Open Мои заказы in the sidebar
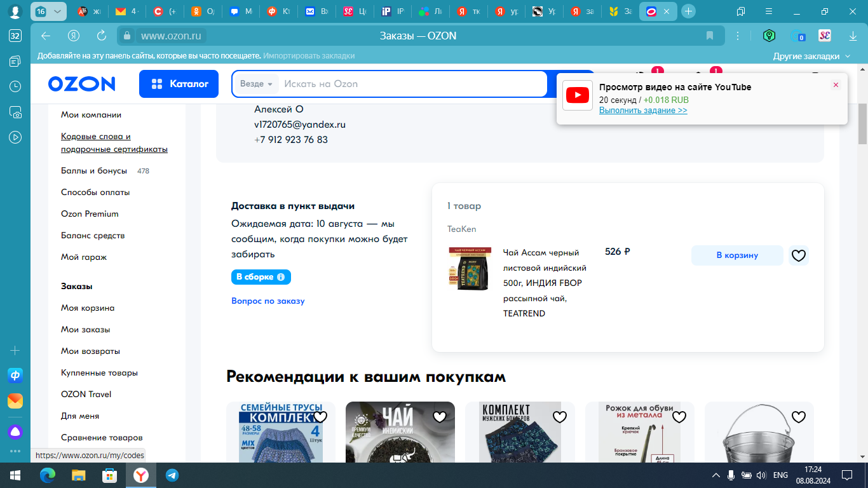 pos(86,329)
